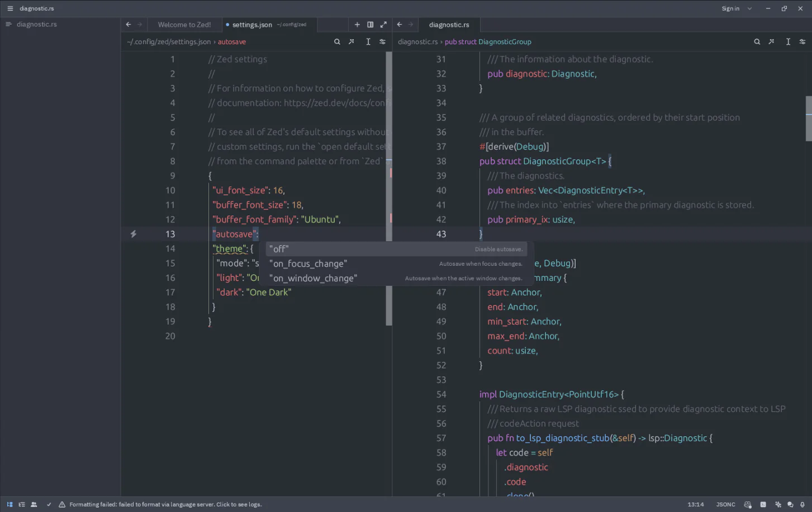Choose the "off" autocomplete option
This screenshot has height=512, width=812.
[396, 249]
